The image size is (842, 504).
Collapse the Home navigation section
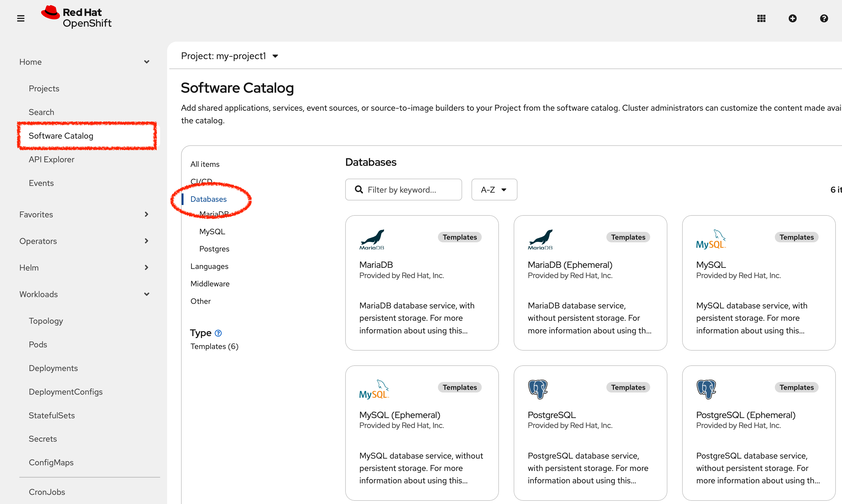click(85, 62)
